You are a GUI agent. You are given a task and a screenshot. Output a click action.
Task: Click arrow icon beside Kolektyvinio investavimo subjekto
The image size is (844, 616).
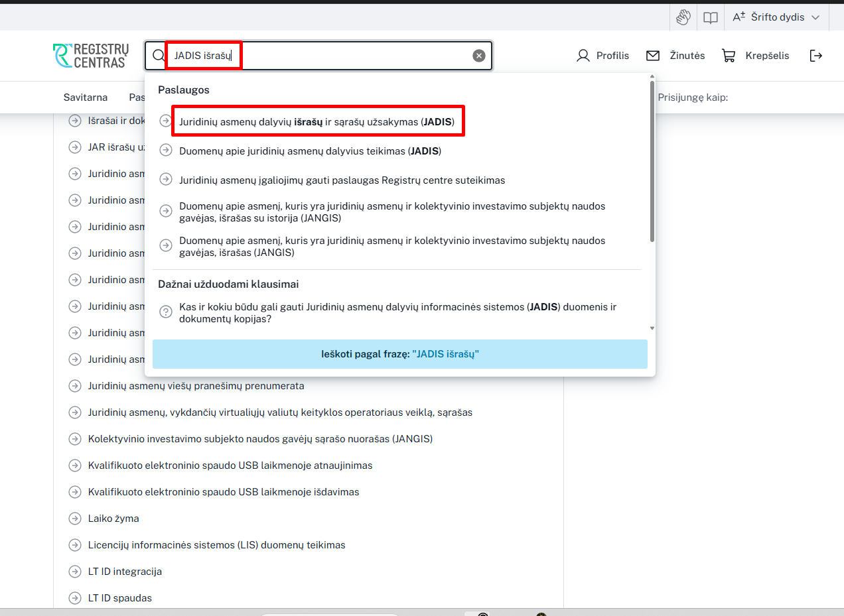(75, 439)
